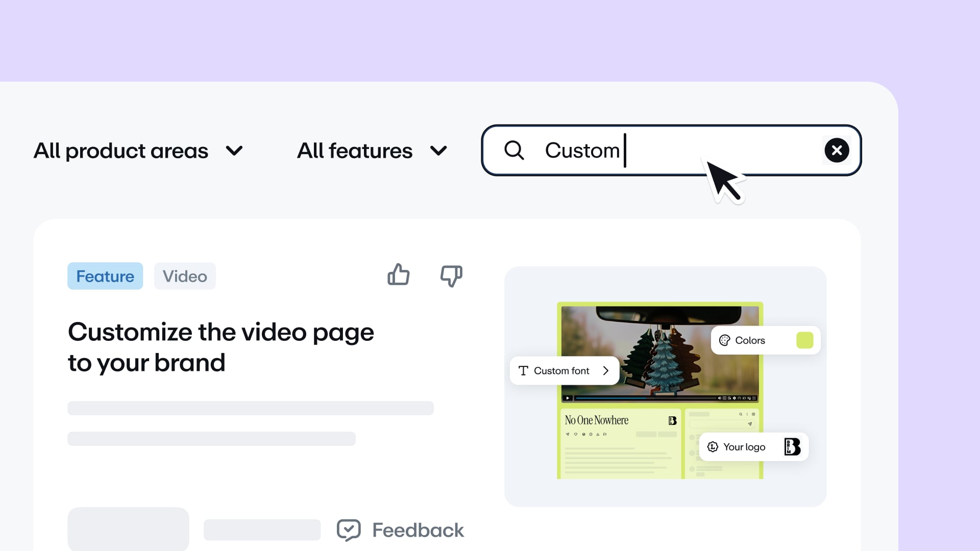
Task: Give a thumbs down to the feature
Action: [451, 276]
